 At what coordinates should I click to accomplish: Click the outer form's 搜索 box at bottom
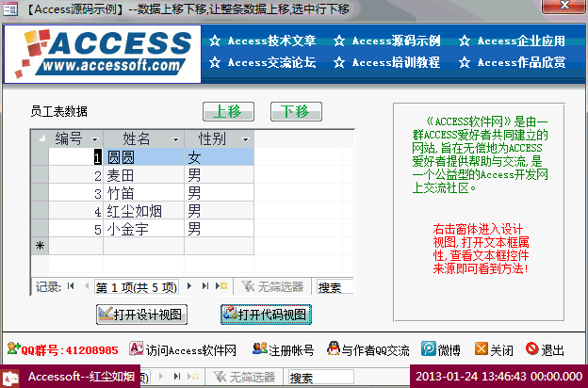pos(321,377)
